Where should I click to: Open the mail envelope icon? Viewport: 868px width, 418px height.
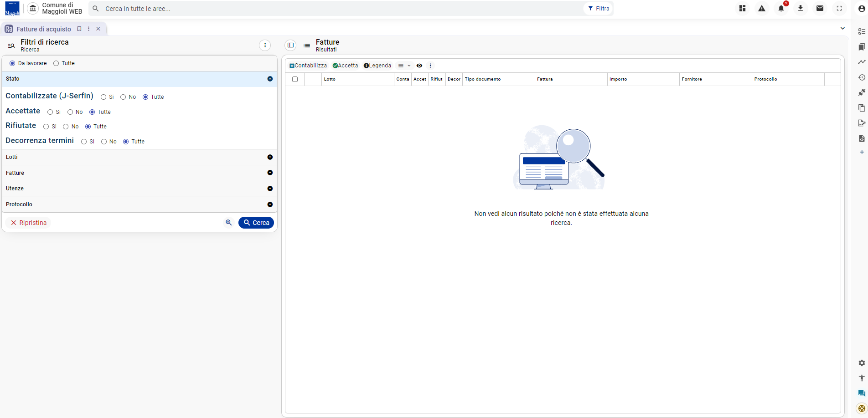click(x=820, y=8)
